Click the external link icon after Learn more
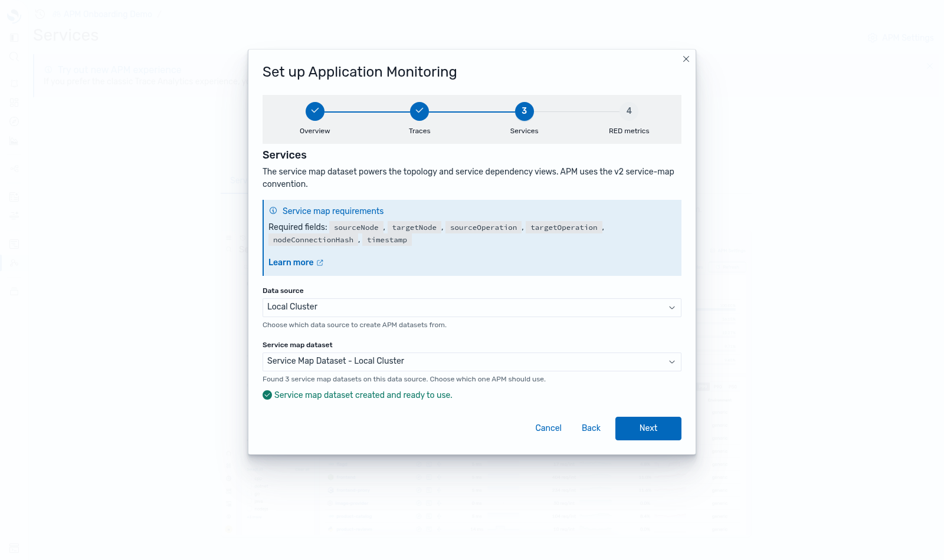 click(320, 263)
